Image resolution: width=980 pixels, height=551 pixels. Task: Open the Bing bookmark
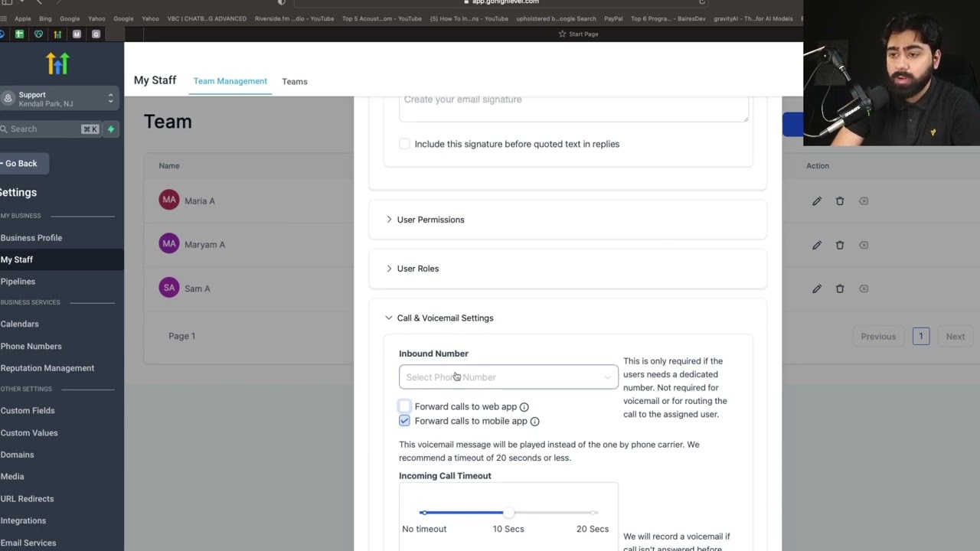click(45, 18)
